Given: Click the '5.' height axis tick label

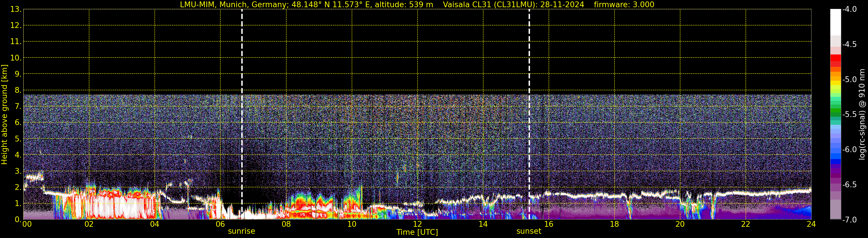Looking at the screenshot, I should coord(18,139).
